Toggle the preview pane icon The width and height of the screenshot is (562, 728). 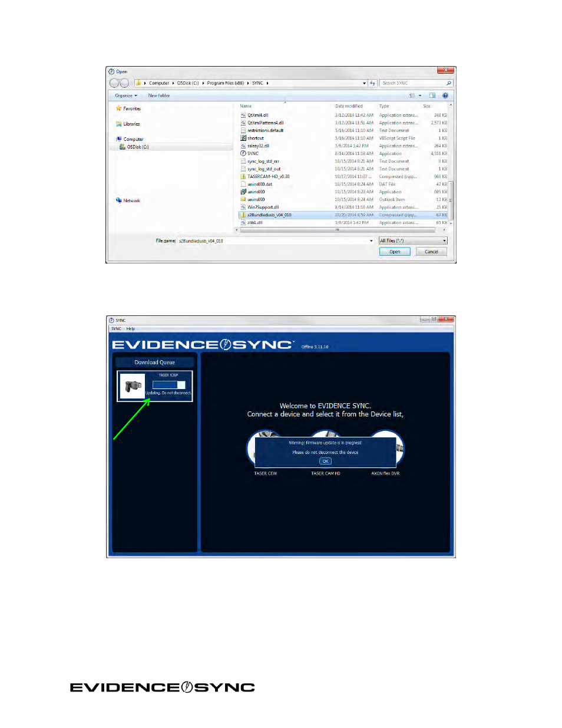coord(432,95)
